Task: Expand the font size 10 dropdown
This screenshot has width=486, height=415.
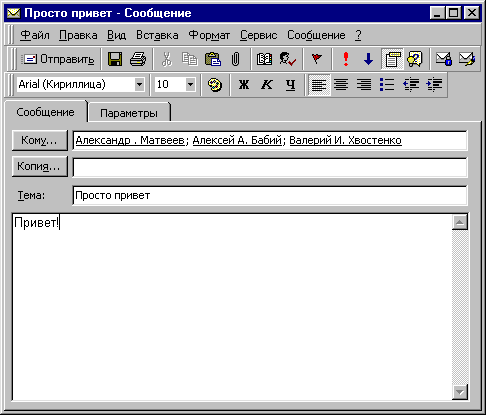Action: (190, 84)
